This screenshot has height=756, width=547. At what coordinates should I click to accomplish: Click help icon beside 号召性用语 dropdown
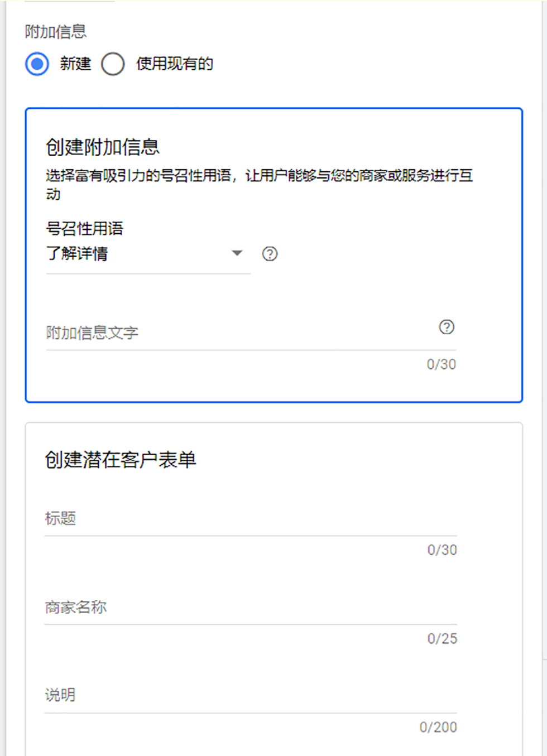[x=270, y=254]
